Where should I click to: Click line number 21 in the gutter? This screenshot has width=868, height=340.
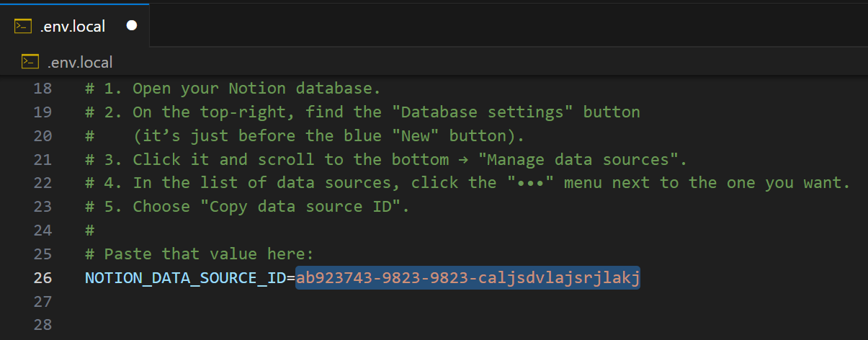pos(42,159)
